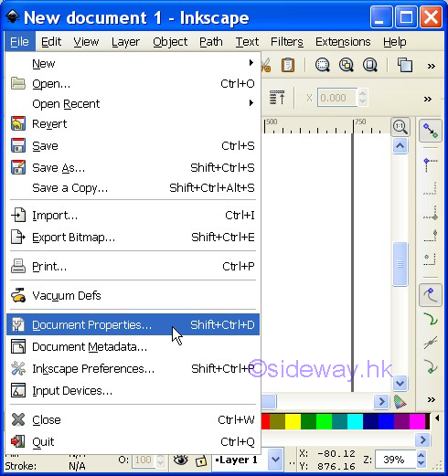Expand snap toolbar overflow chevron at bottom
The width and height of the screenshot is (448, 476).
click(x=431, y=399)
